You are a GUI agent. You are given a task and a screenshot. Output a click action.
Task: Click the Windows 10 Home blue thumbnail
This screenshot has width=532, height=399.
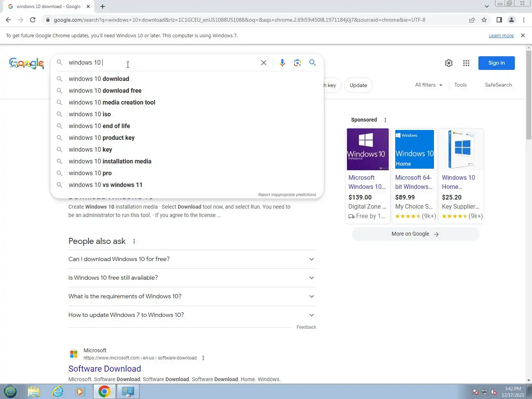(x=414, y=149)
